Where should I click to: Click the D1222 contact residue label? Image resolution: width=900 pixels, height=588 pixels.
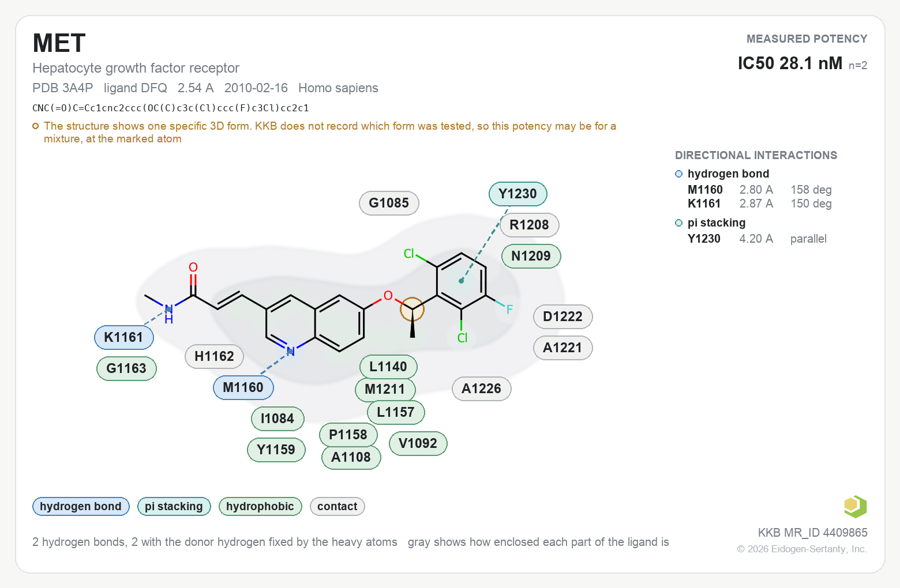point(563,316)
